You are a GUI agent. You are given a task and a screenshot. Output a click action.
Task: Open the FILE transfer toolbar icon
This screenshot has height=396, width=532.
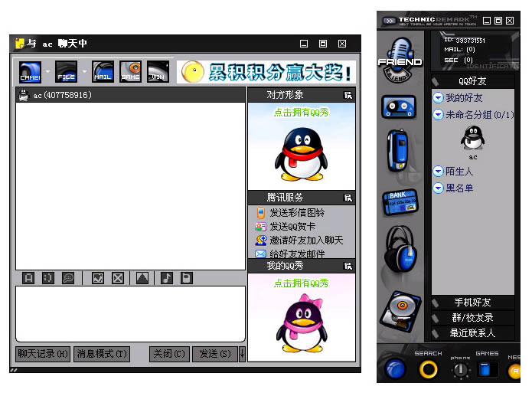tap(66, 72)
